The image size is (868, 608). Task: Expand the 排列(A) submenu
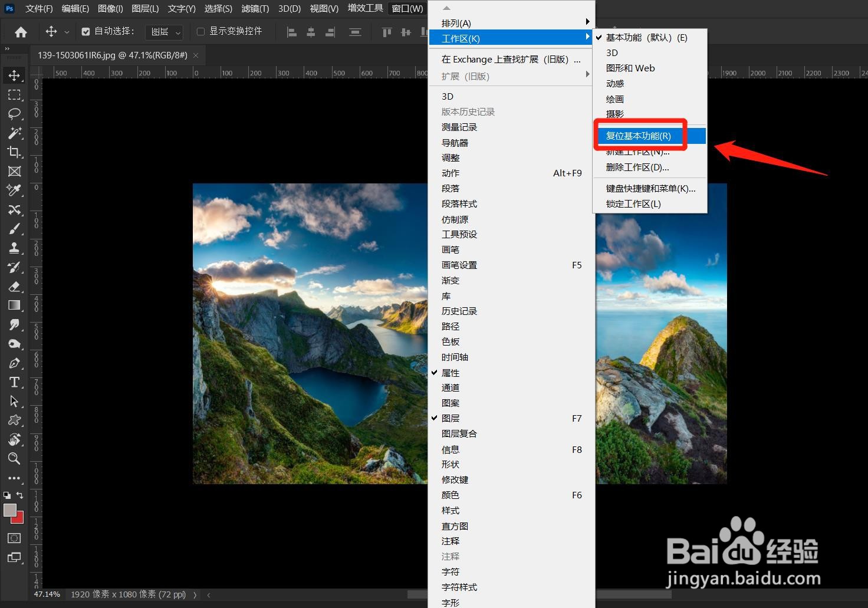point(511,23)
